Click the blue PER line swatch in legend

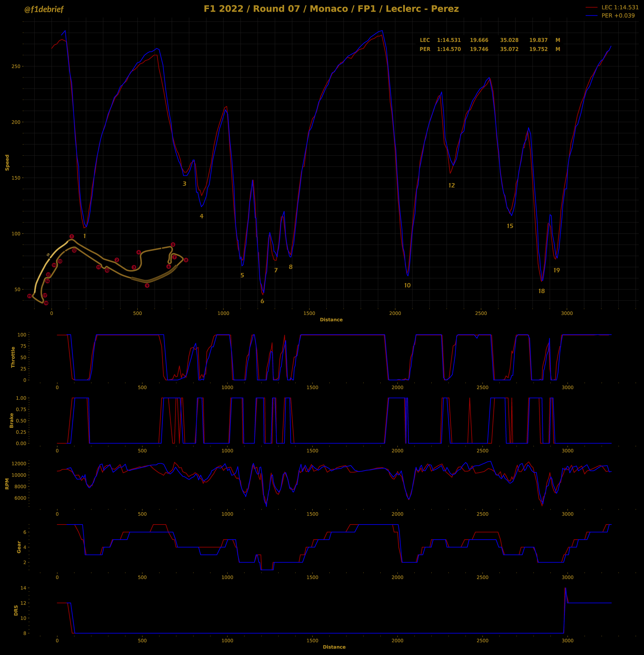pyautogui.click(x=592, y=15)
